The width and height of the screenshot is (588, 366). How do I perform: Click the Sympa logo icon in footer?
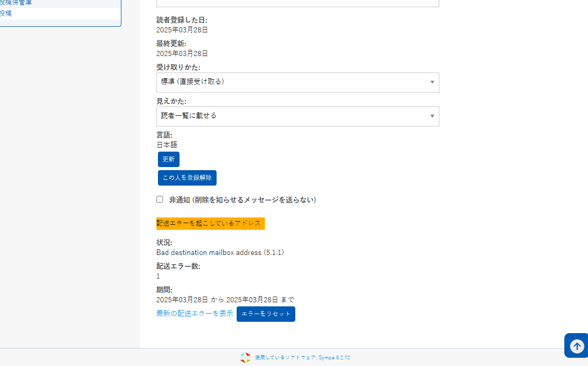tap(245, 357)
